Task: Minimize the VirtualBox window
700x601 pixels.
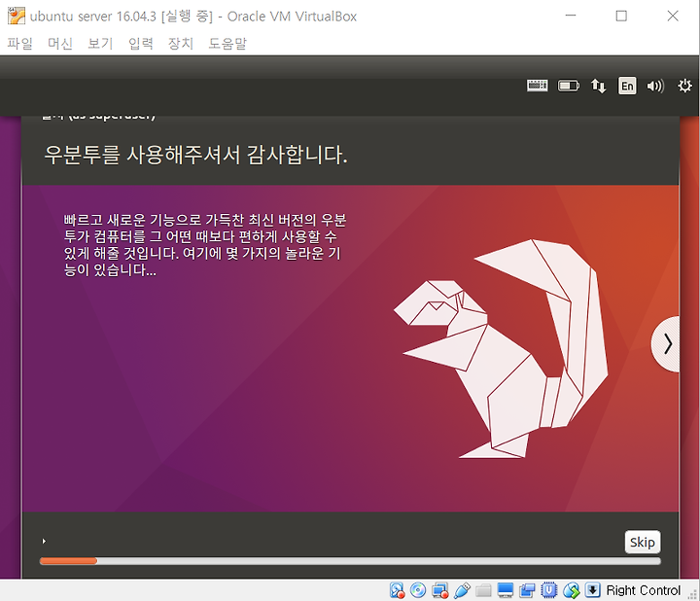Action: click(571, 17)
